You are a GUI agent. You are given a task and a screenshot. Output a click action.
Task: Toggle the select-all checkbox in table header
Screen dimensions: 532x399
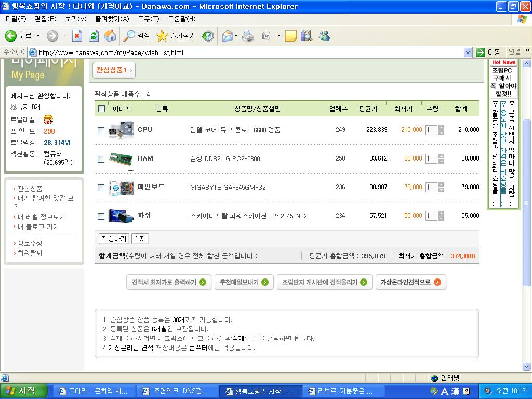(x=101, y=109)
